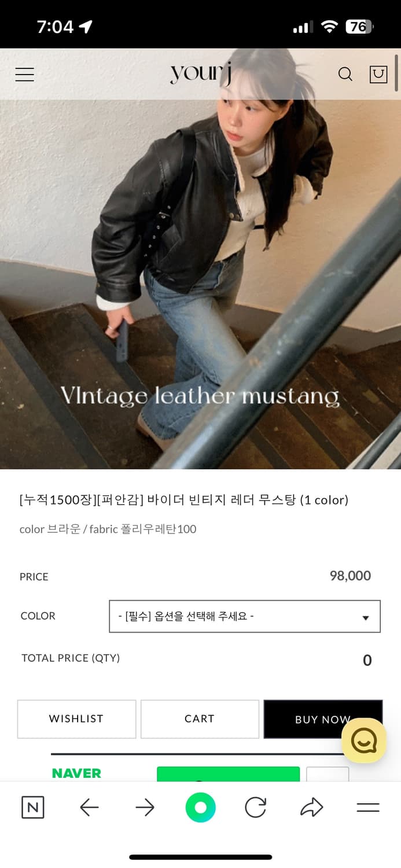The width and height of the screenshot is (401, 868).
Task: Tap the Naver N icon in bottom bar
Action: [32, 807]
